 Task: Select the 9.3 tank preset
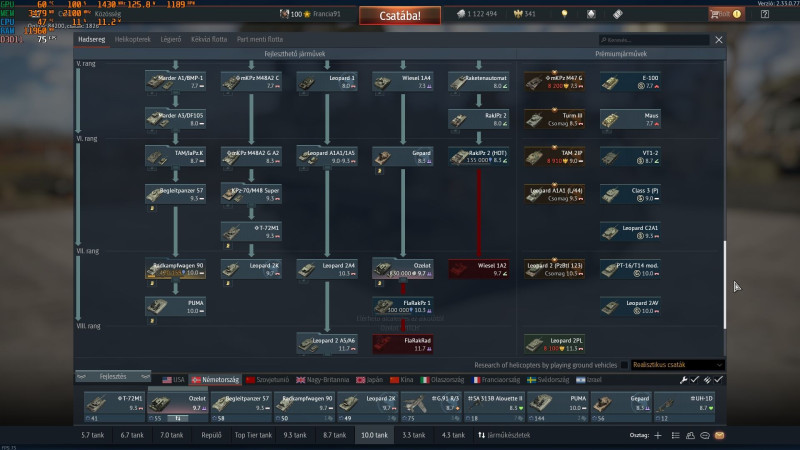pyautogui.click(x=295, y=435)
